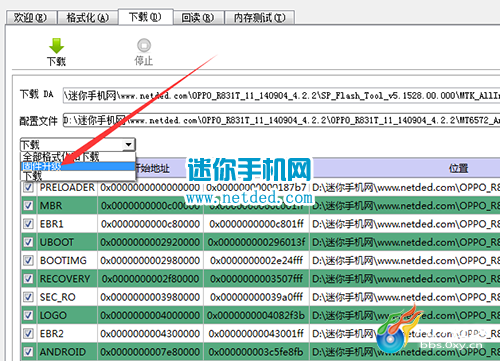Click the 配置文件 scatter file path field
The image size is (500, 361).
[282, 120]
